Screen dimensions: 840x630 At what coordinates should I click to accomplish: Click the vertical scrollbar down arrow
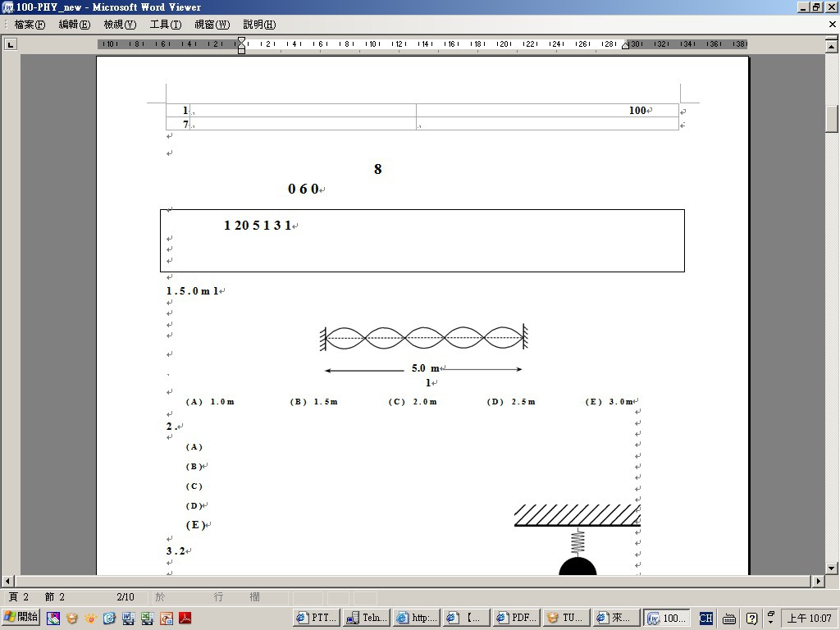pyautogui.click(x=832, y=568)
